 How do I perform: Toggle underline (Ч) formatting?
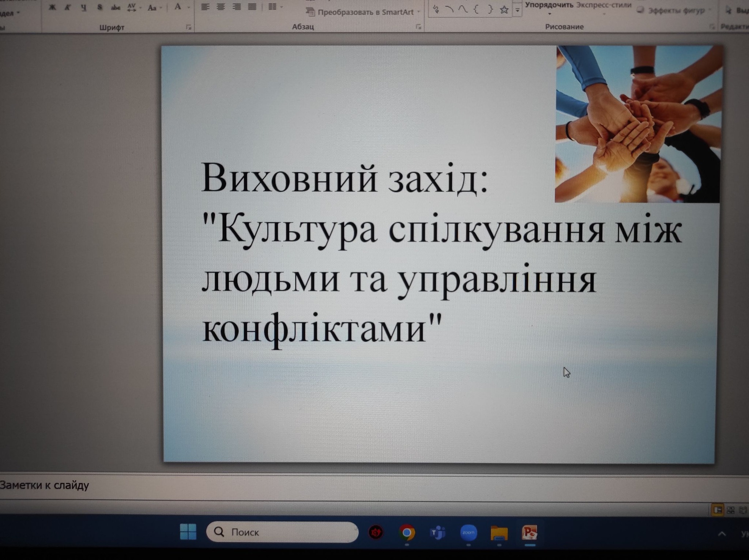point(84,7)
